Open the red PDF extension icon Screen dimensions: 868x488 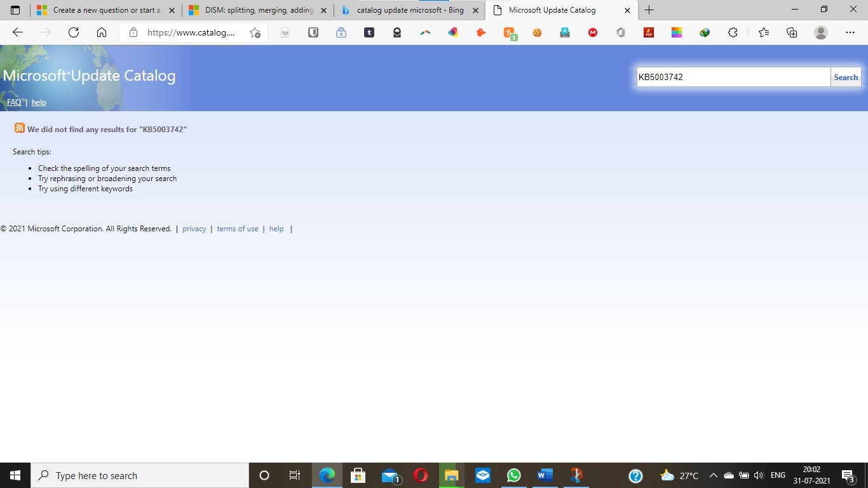tap(649, 32)
